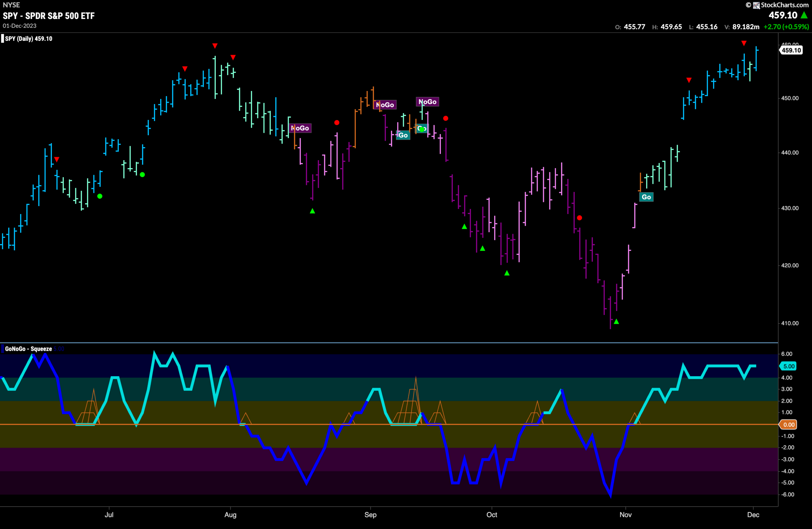The height and width of the screenshot is (529, 812).
Task: Click the GoNoGo - Squeeze panel label
Action: [28, 349]
